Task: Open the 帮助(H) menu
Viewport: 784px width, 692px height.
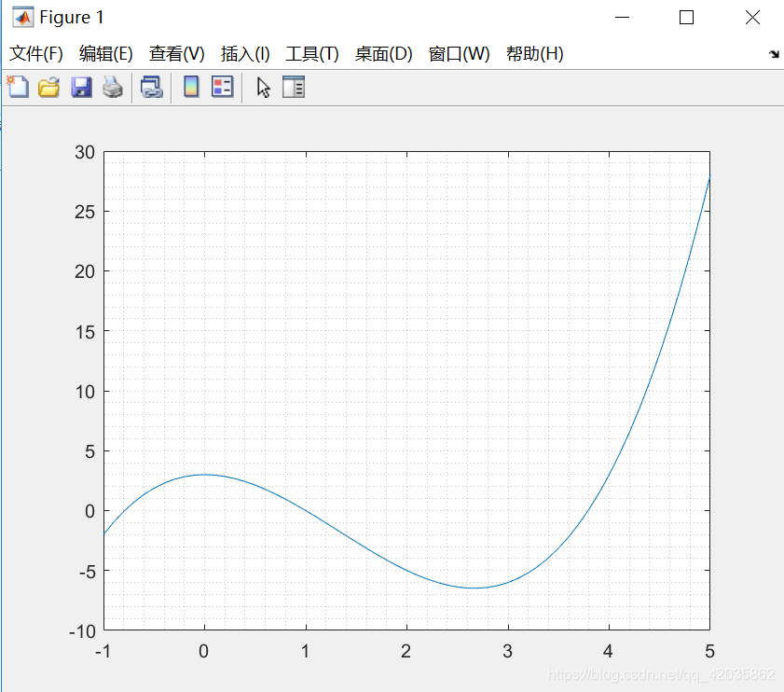Action: click(x=534, y=53)
